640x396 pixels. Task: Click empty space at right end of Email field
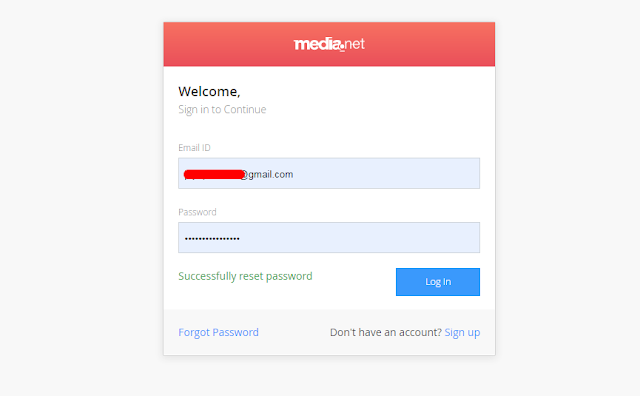449,174
